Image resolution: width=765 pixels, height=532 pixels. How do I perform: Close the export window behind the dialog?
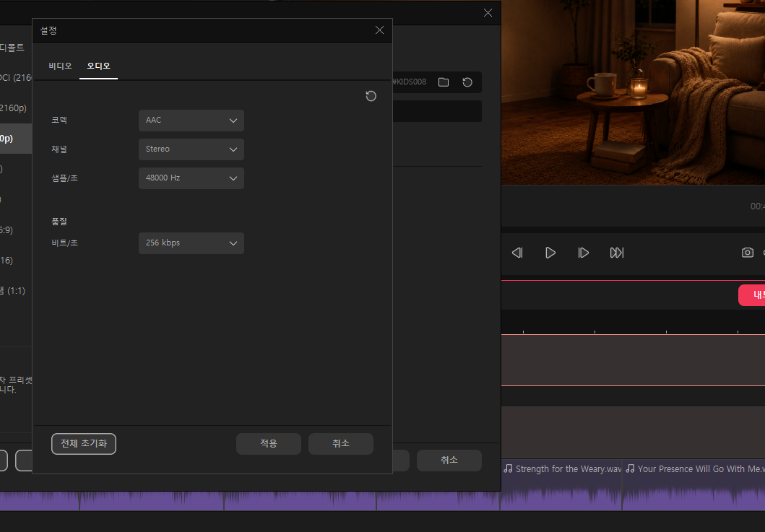(x=488, y=13)
